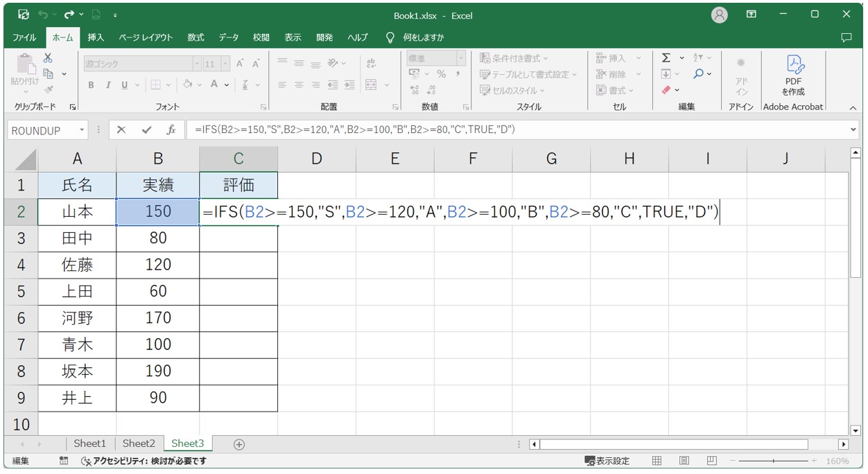Click the Merge and Center icon

(x=371, y=85)
